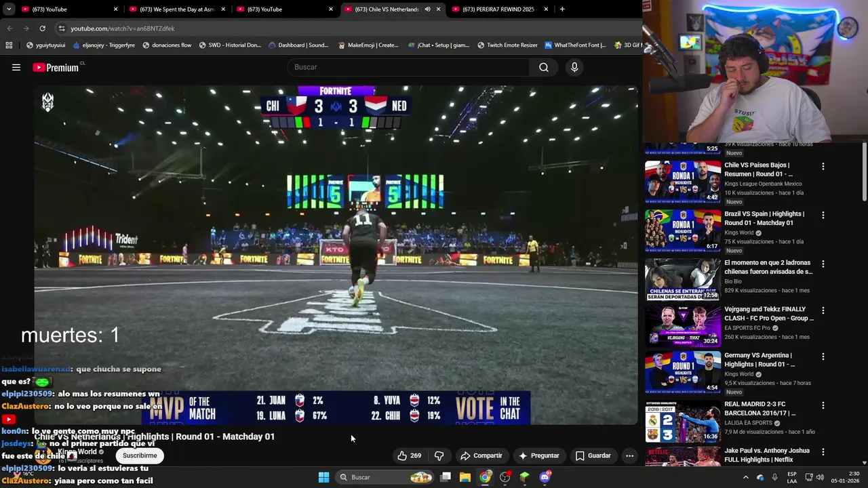The image size is (868, 488).
Task: Open the browser tab search dropdown arrow
Action: pyautogui.click(x=9, y=9)
